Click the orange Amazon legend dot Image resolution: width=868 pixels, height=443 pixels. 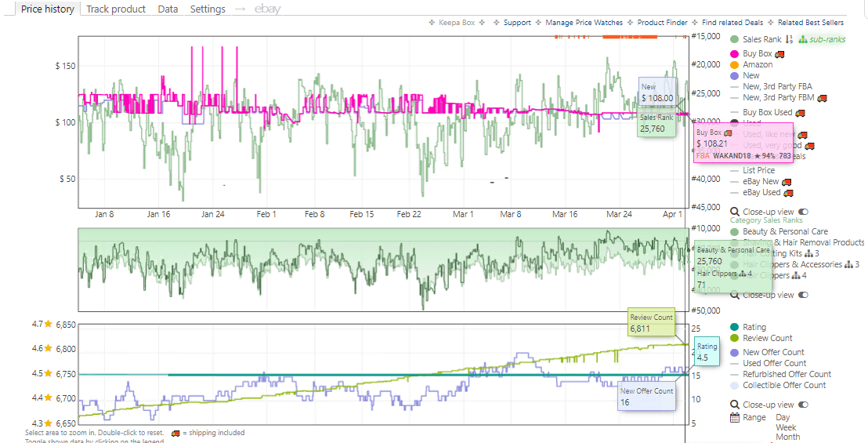pos(734,65)
